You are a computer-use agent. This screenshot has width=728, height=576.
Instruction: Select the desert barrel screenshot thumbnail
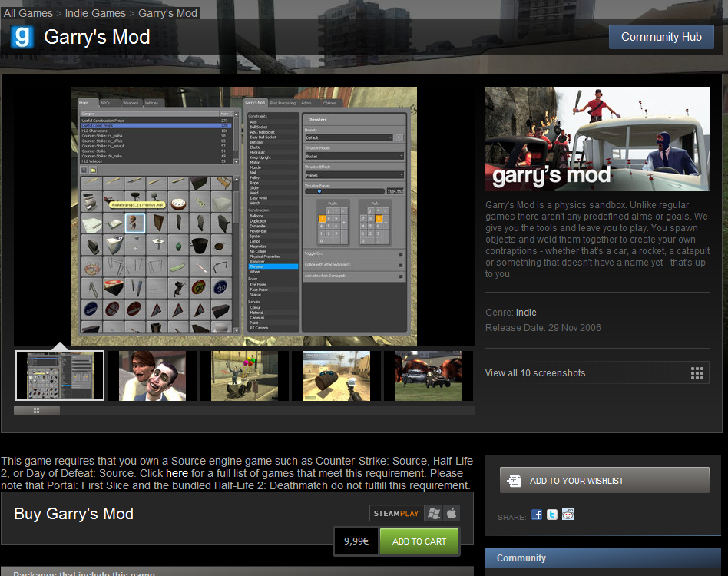(x=336, y=376)
